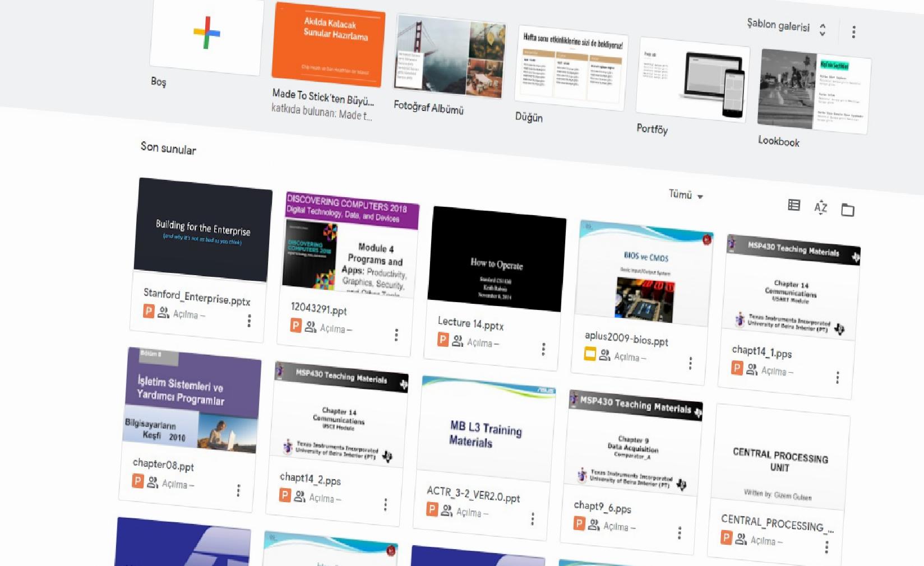Expand the Şablon galerisi
The height and width of the screenshot is (566, 924).
pos(787,26)
